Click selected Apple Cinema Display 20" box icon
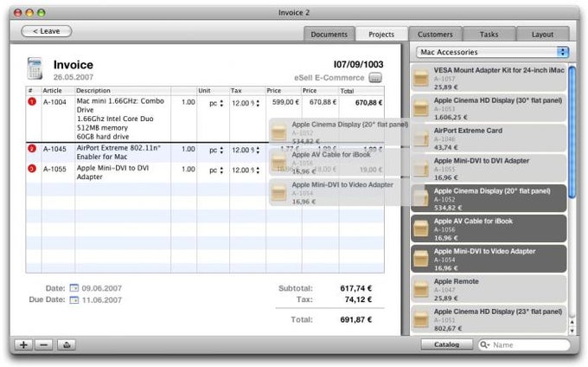 [421, 198]
